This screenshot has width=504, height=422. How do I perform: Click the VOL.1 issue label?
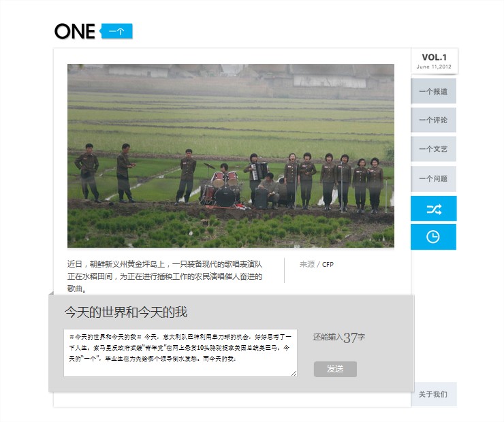[x=435, y=57]
